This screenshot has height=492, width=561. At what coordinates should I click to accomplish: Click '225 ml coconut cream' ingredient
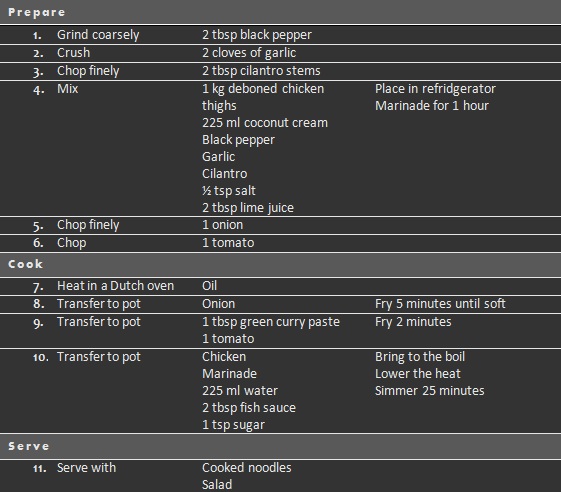pyautogui.click(x=265, y=123)
